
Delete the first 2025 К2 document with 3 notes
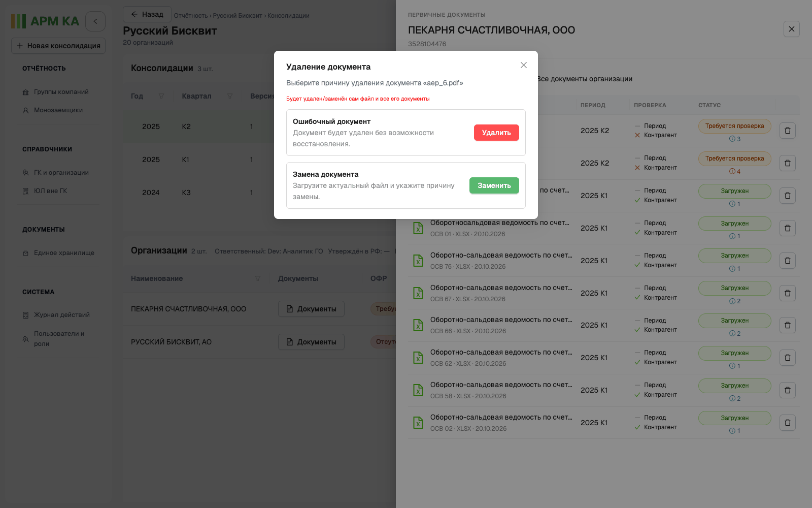[x=788, y=131]
